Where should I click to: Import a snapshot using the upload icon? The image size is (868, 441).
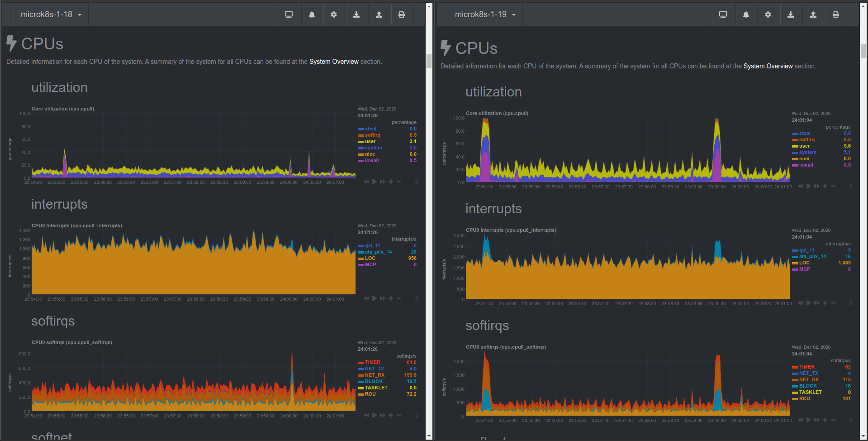[380, 14]
